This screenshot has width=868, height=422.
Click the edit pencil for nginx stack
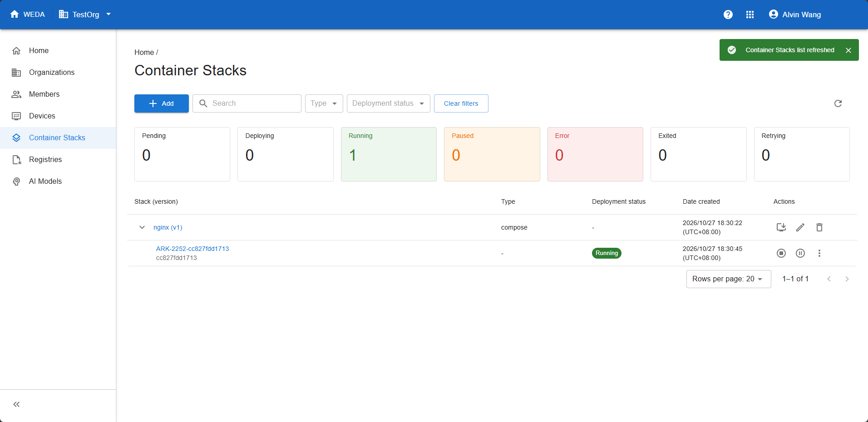click(800, 227)
